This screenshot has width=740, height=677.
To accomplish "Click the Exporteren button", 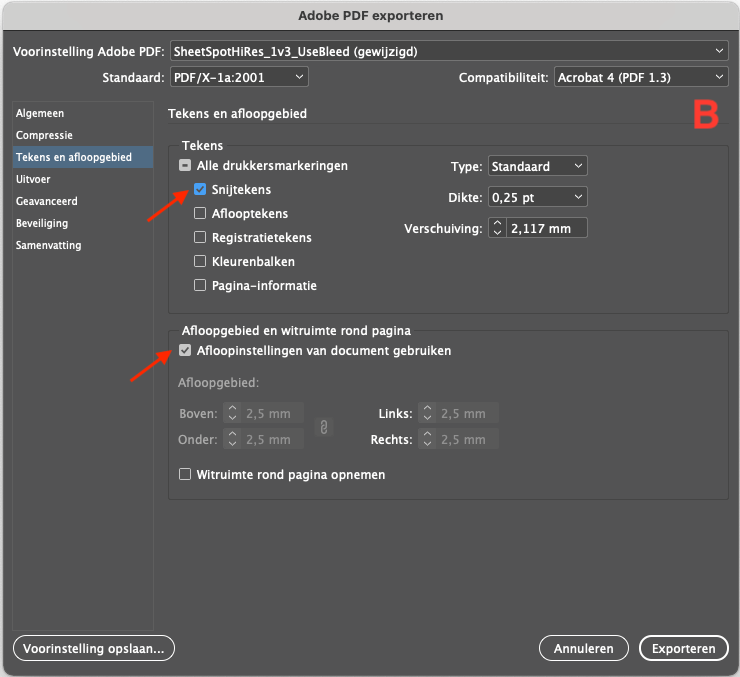I will [683, 648].
